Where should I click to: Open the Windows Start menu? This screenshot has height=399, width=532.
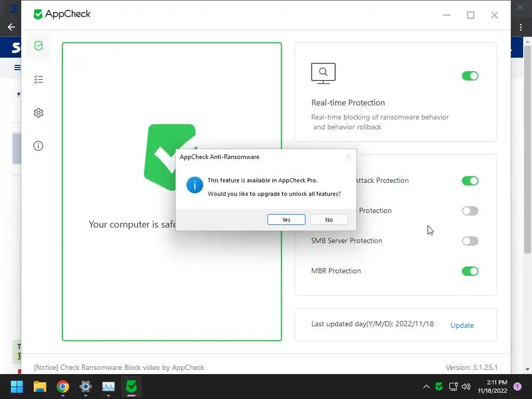pos(17,387)
